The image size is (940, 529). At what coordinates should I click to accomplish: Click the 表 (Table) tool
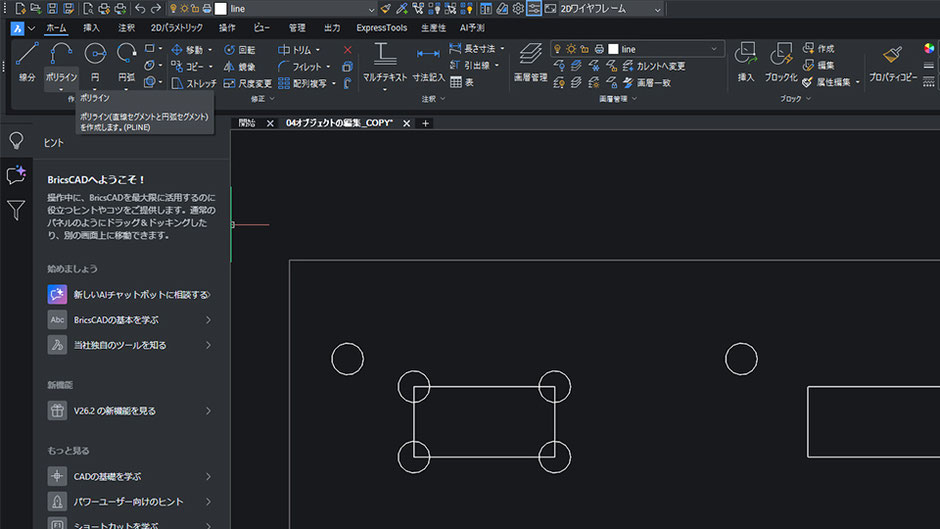[462, 82]
